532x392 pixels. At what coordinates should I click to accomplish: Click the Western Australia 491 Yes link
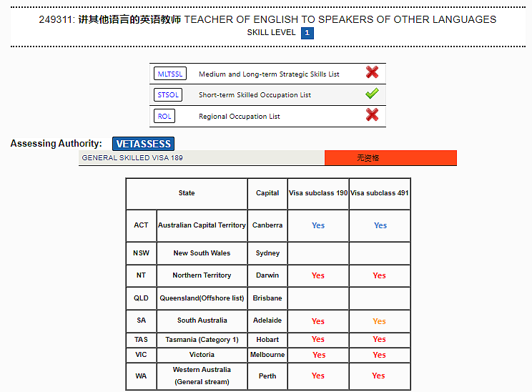(x=378, y=376)
